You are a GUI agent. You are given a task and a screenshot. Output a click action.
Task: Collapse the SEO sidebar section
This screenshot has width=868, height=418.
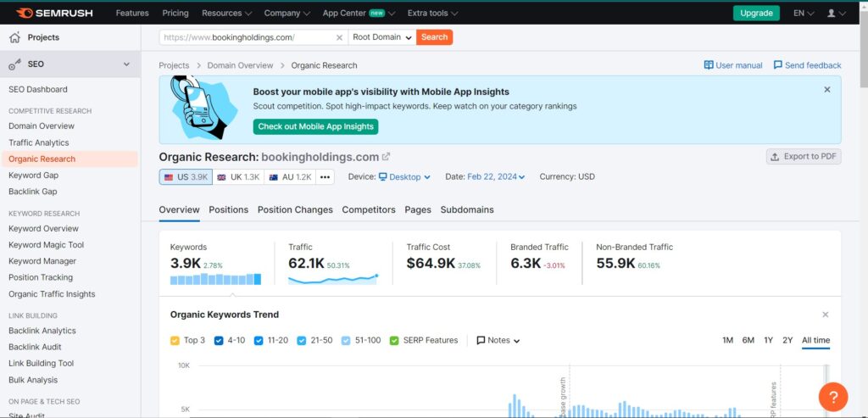(127, 64)
